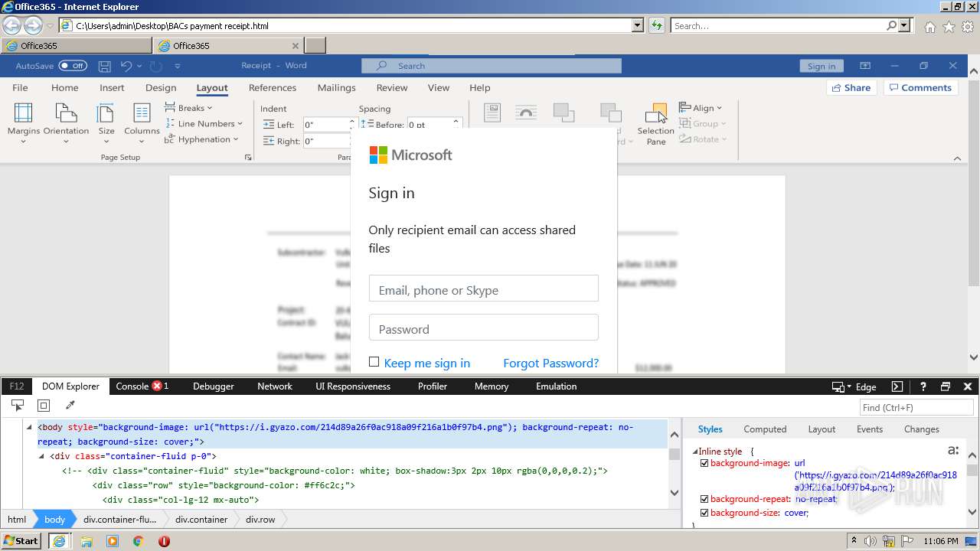Activate the Select element tool in DOM Explorer
Viewport: 980px width, 551px height.
click(18, 406)
